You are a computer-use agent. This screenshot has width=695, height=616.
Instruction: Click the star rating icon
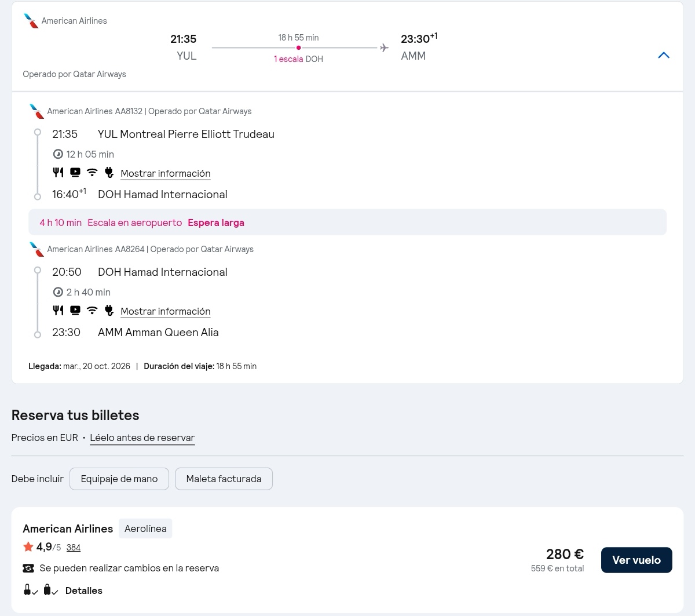click(28, 546)
